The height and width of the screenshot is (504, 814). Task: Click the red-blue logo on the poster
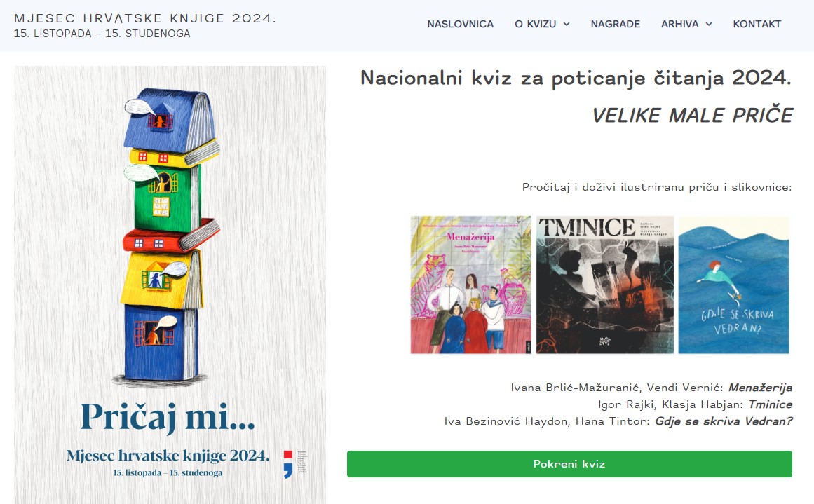[288, 464]
